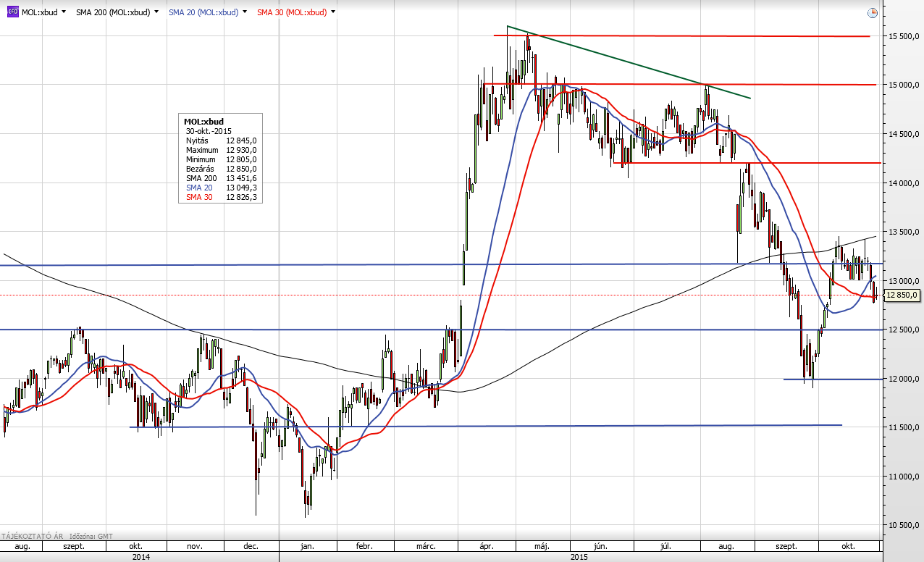Click the 12 000,0 price axis label
The image size is (924, 562).
pos(903,379)
